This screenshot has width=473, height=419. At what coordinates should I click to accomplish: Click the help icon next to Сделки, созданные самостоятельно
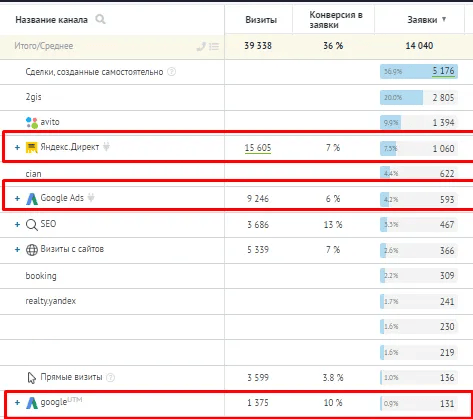171,72
